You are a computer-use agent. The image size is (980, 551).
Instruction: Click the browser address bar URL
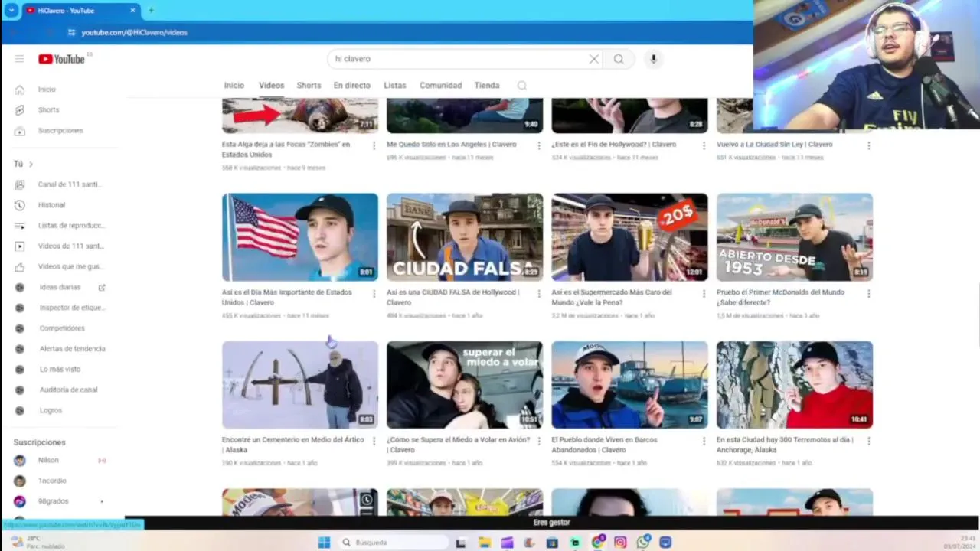(134, 32)
